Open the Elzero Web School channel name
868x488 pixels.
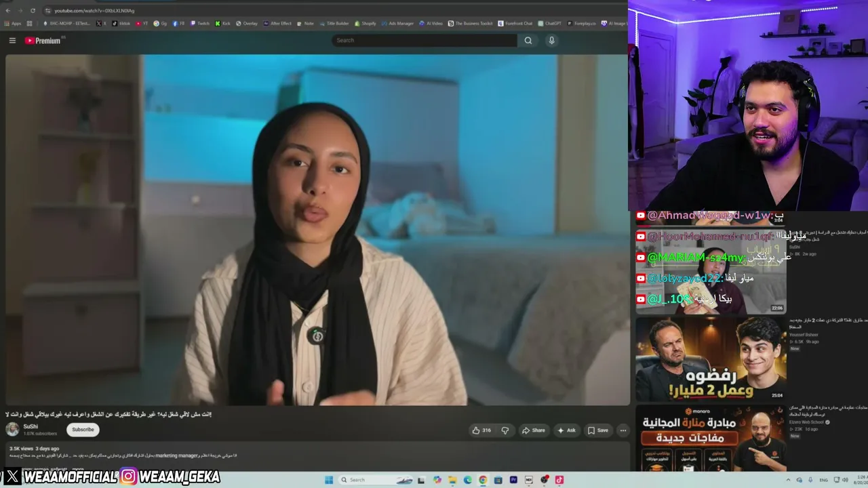(x=806, y=422)
